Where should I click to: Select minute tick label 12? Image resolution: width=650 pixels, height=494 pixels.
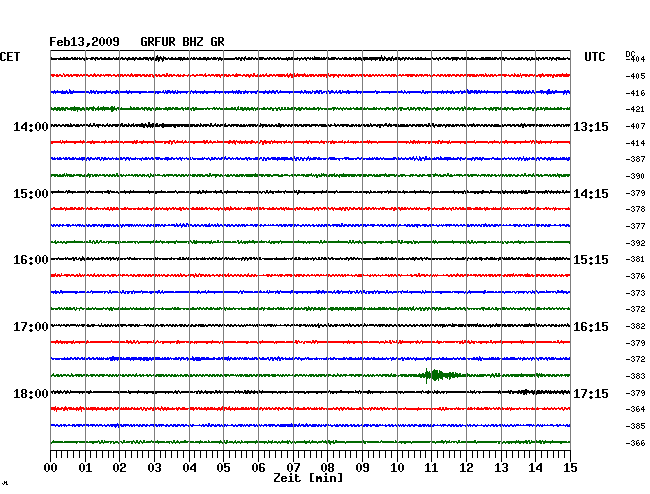click(466, 467)
